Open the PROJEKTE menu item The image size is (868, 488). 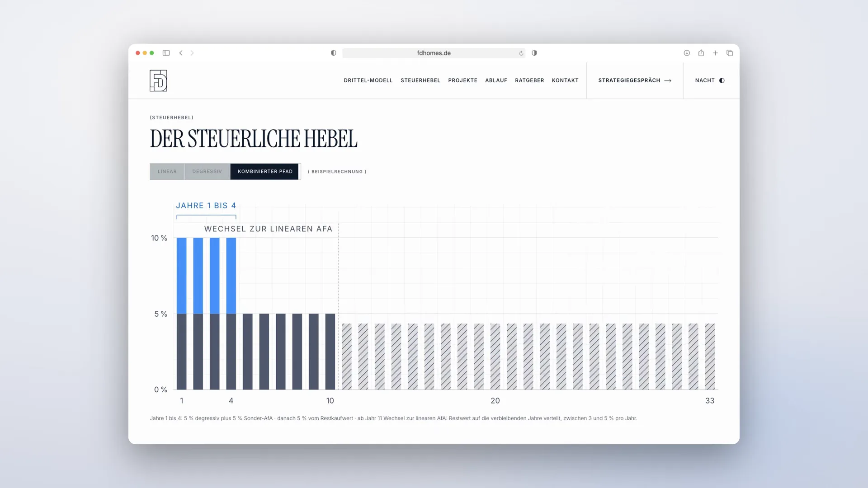point(463,80)
